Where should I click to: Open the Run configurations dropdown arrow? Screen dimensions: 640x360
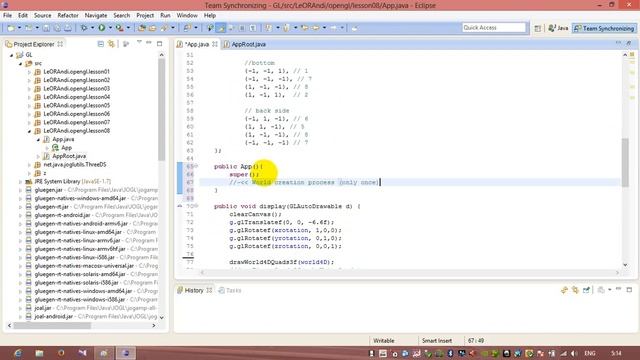coord(110,28)
